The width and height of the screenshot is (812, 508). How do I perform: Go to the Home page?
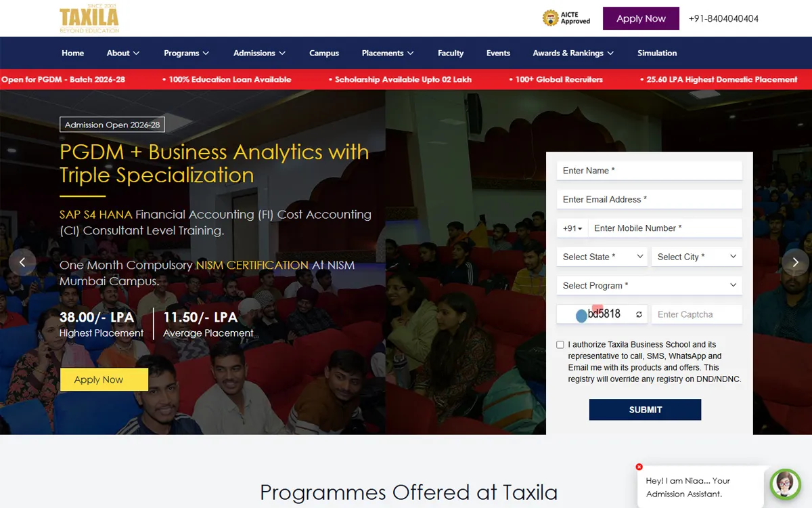click(73, 53)
